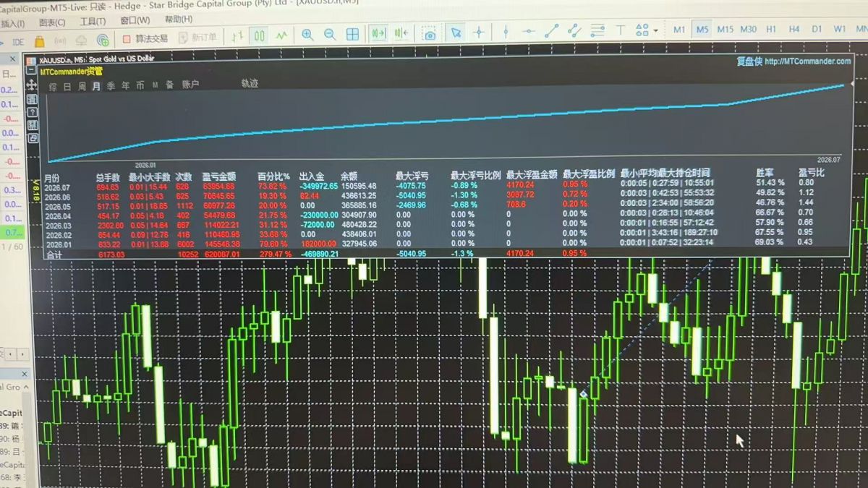Select the H4 timeframe
The height and width of the screenshot is (488, 868).
pos(794,29)
